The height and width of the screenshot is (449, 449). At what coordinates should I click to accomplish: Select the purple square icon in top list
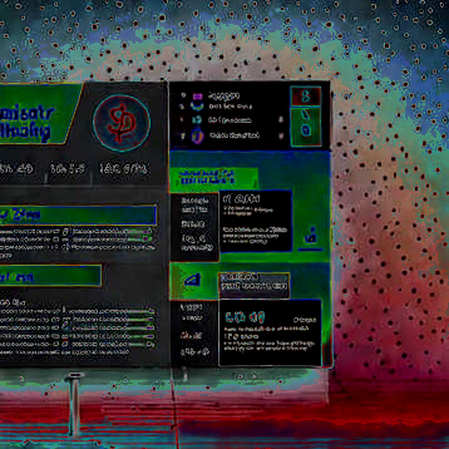[x=198, y=96]
